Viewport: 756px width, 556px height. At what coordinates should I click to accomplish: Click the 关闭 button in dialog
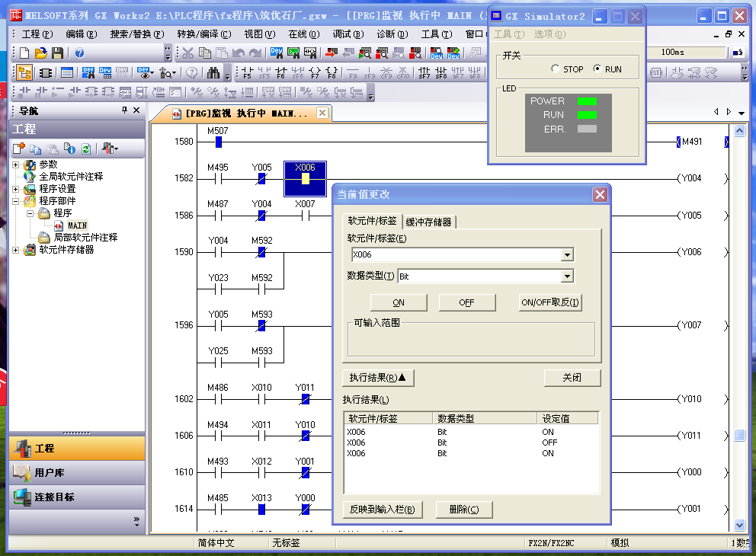(x=572, y=378)
